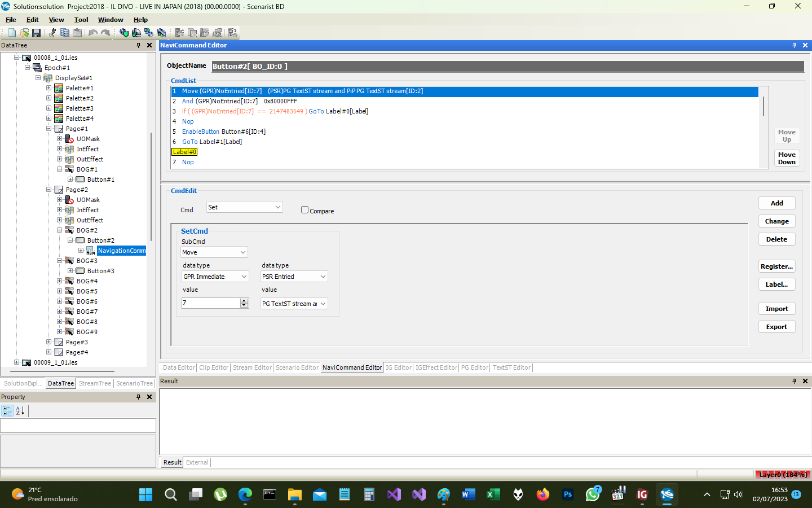Switch to the IG Editor tab
812x508 pixels.
[x=399, y=367]
